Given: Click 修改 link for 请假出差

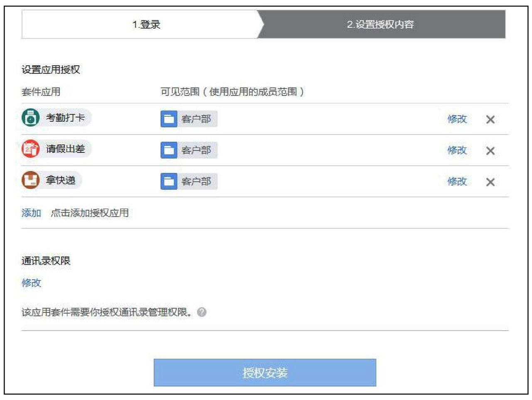Looking at the screenshot, I should (x=457, y=150).
